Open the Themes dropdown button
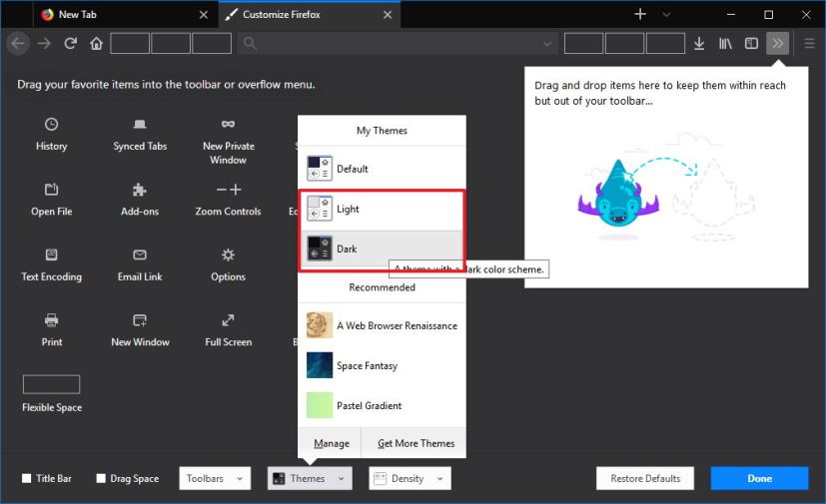 point(310,478)
